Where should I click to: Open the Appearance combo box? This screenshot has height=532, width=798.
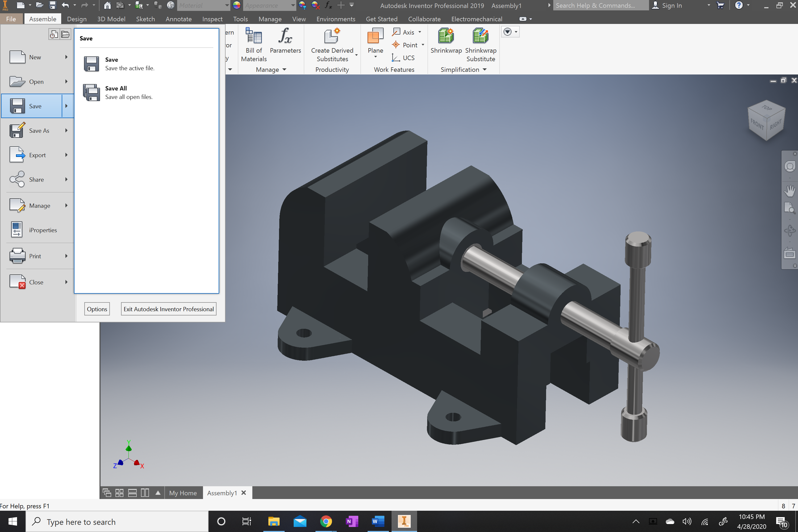270,5
